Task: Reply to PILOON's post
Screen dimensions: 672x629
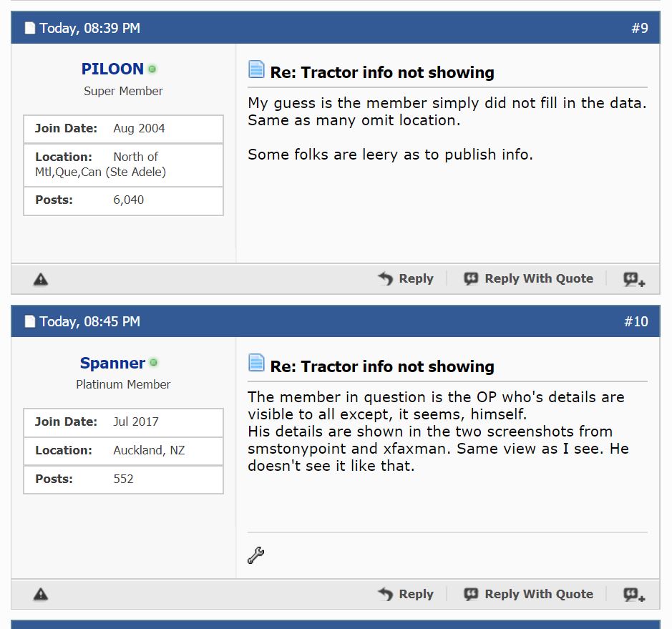Action: tap(406, 279)
